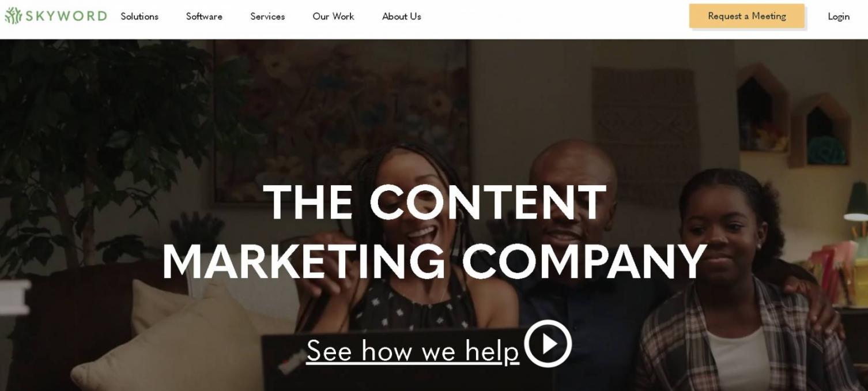
Task: Expand the Services navigation item
Action: tap(267, 17)
